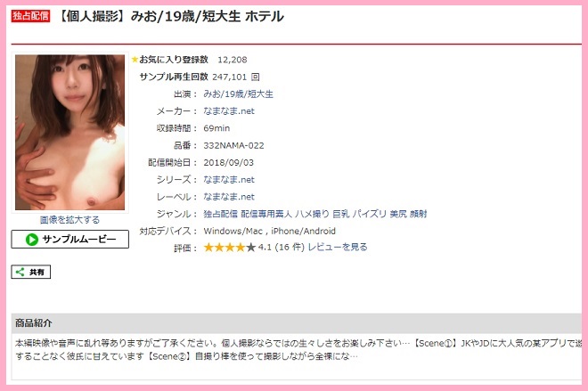Click the yellow favorite star icon
588x391 pixels.
point(135,60)
